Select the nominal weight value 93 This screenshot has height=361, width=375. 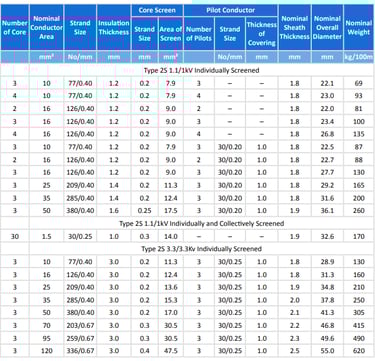pyautogui.click(x=359, y=96)
